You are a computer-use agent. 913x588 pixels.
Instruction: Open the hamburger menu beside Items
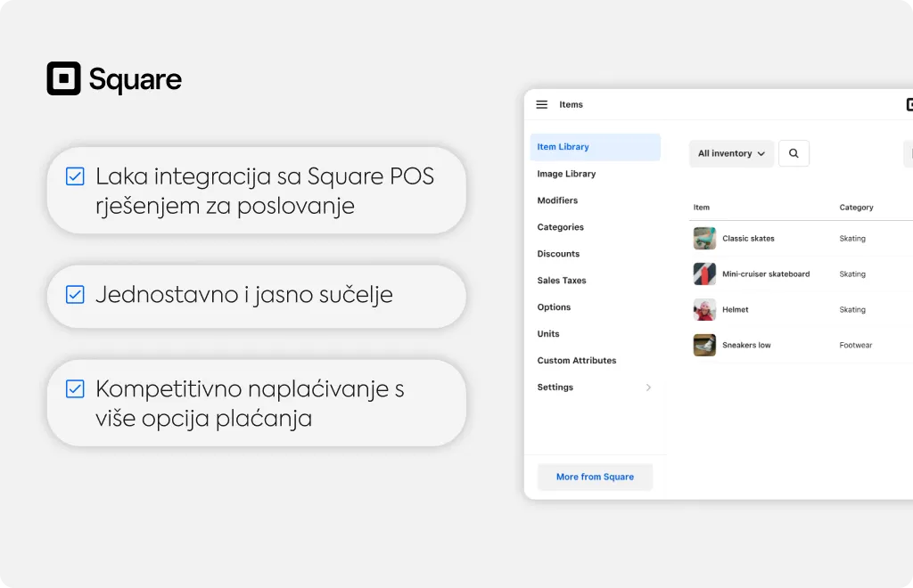pos(541,105)
